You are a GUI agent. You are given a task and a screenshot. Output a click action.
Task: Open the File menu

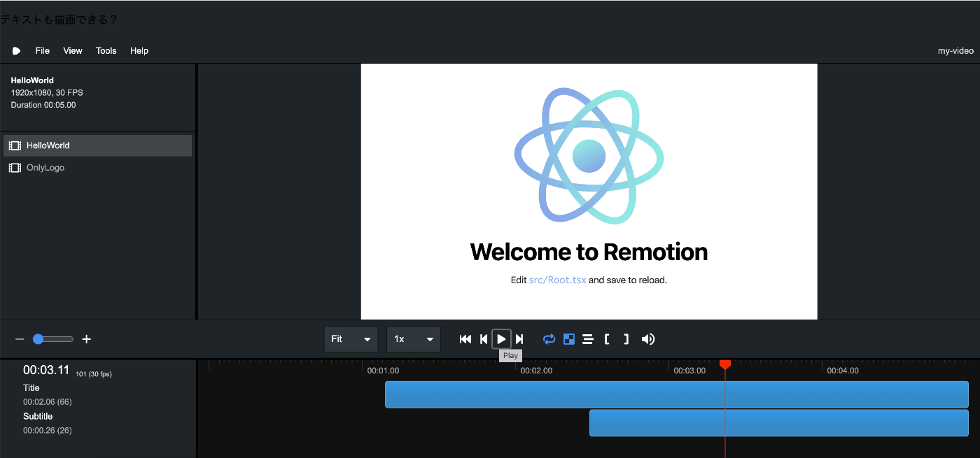(x=42, y=50)
